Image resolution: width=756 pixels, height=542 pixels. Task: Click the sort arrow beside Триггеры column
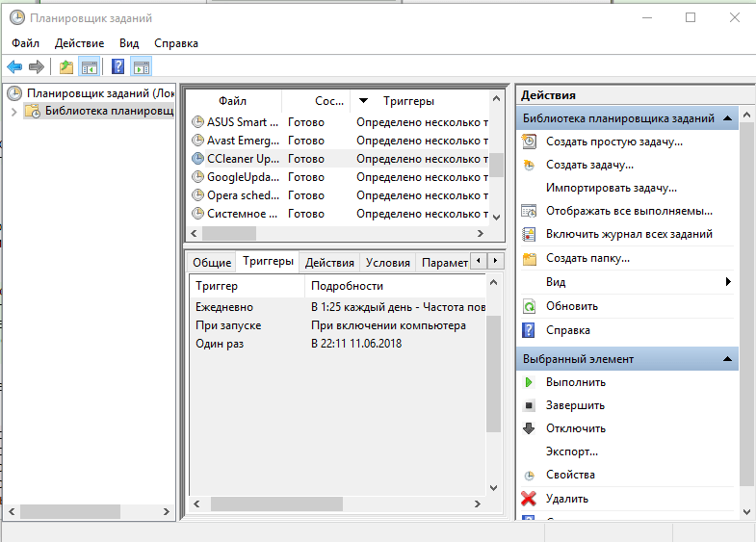363,101
